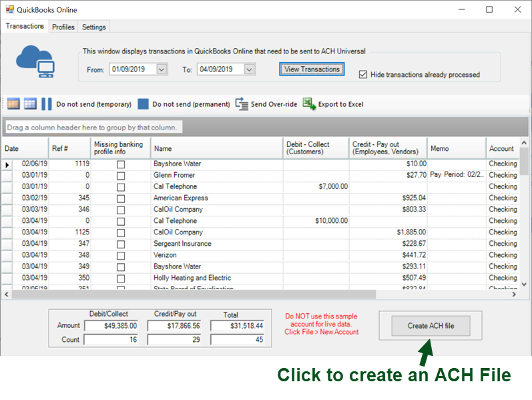Open the From date dropdown
Viewport: 532px width, 400px height.
[x=162, y=69]
